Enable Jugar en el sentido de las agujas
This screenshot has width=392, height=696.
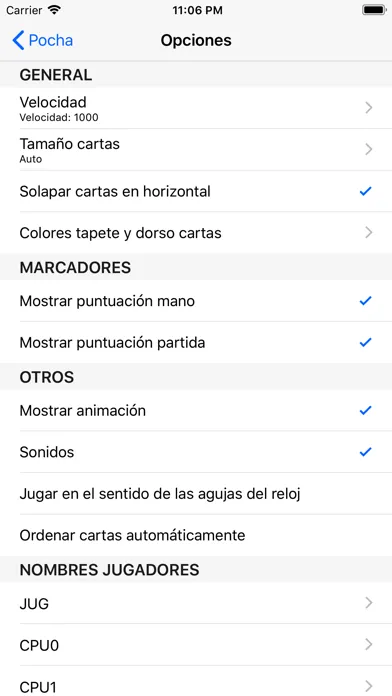(196, 494)
